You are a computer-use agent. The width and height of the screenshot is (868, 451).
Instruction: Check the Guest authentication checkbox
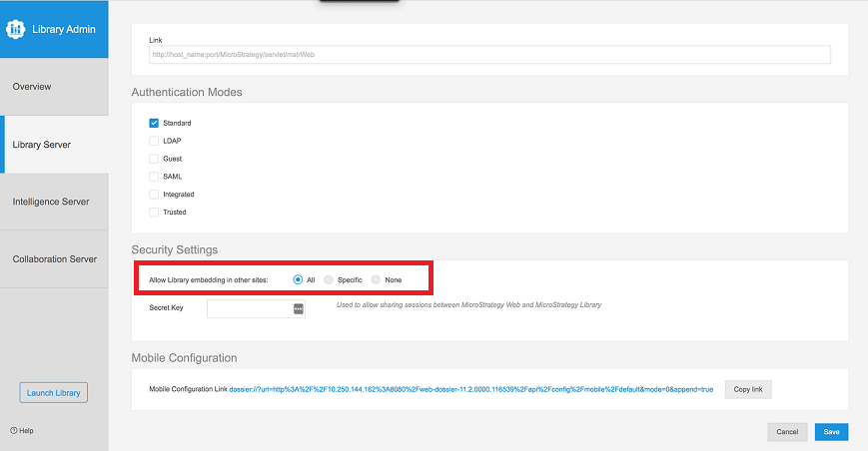pyautogui.click(x=154, y=159)
